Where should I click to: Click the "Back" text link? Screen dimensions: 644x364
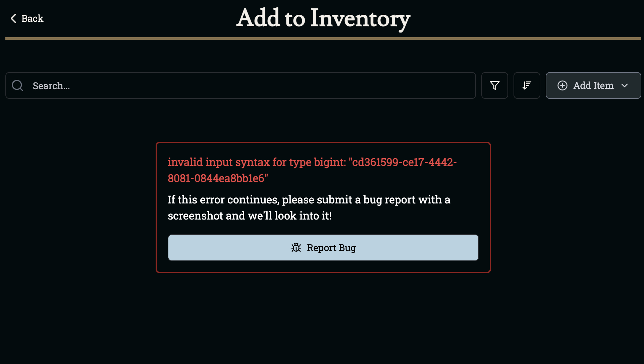(x=32, y=18)
